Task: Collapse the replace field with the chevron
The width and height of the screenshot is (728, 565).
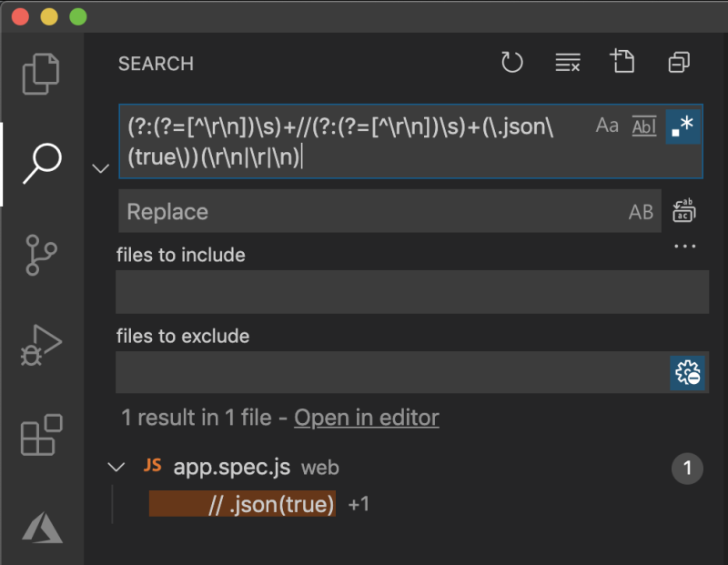Action: tap(100, 167)
